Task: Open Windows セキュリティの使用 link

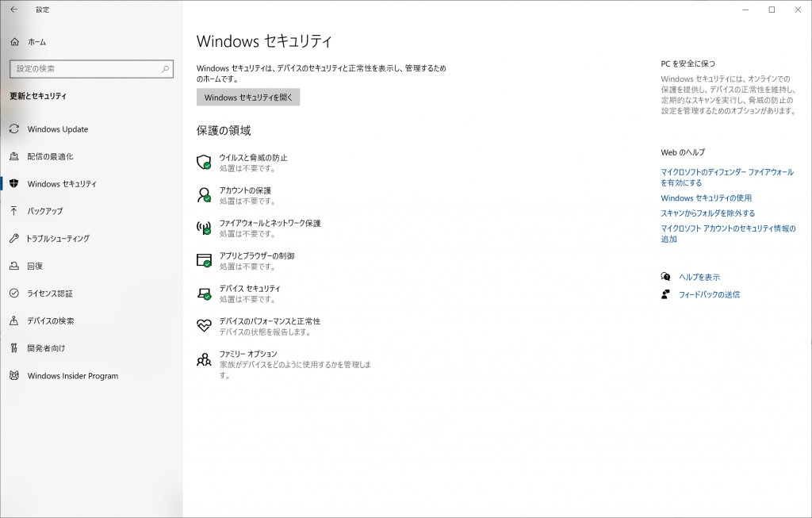Action: pyautogui.click(x=706, y=198)
